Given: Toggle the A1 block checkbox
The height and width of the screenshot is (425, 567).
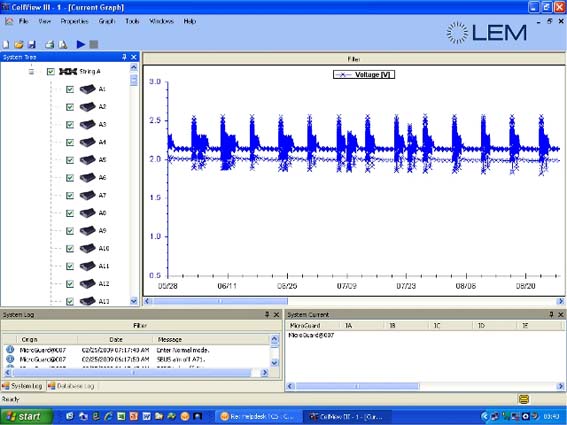Looking at the screenshot, I should click(x=70, y=89).
